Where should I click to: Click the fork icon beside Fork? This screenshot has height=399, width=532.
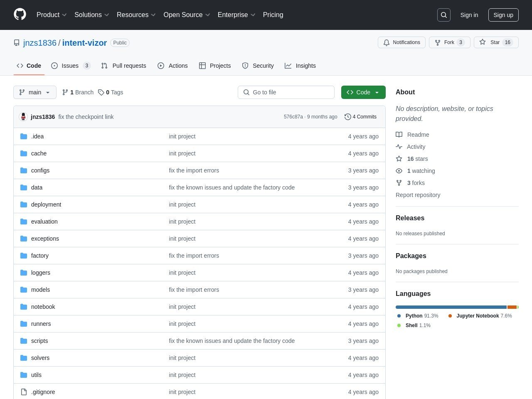pyautogui.click(x=438, y=42)
